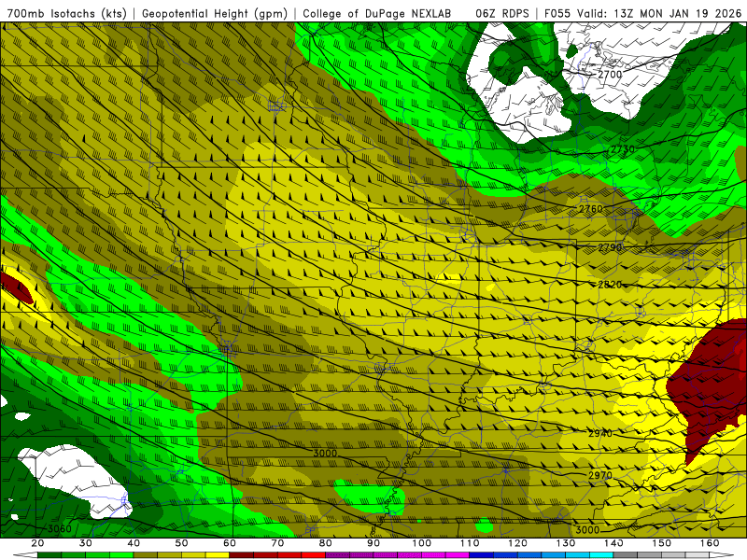Click the 110 value on the color scale
The width and height of the screenshot is (747, 560).
pyautogui.click(x=470, y=543)
